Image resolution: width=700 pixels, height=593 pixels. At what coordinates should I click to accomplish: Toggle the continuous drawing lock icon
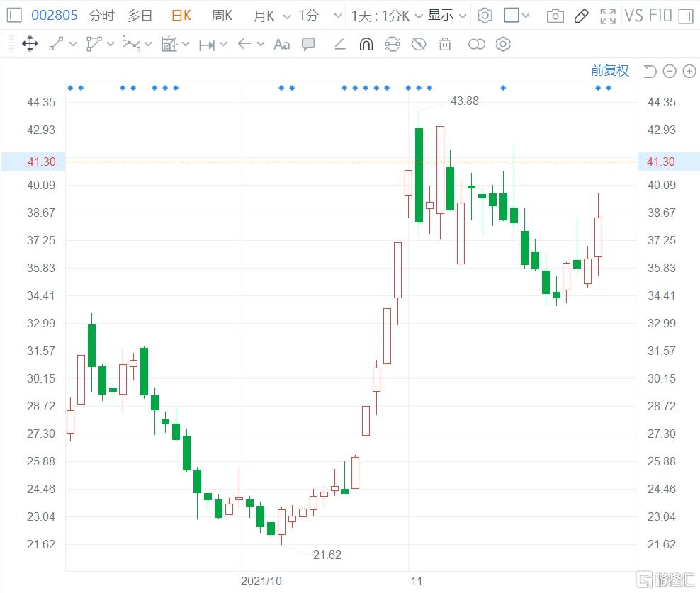393,44
